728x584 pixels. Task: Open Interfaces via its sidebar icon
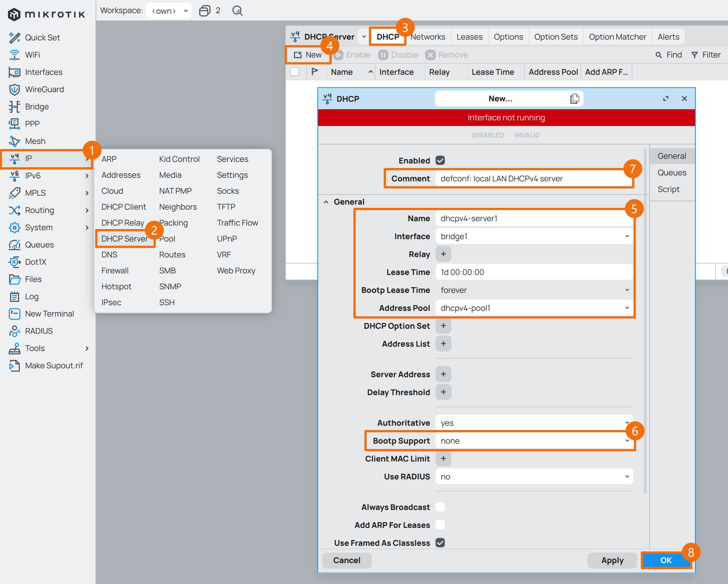point(14,72)
